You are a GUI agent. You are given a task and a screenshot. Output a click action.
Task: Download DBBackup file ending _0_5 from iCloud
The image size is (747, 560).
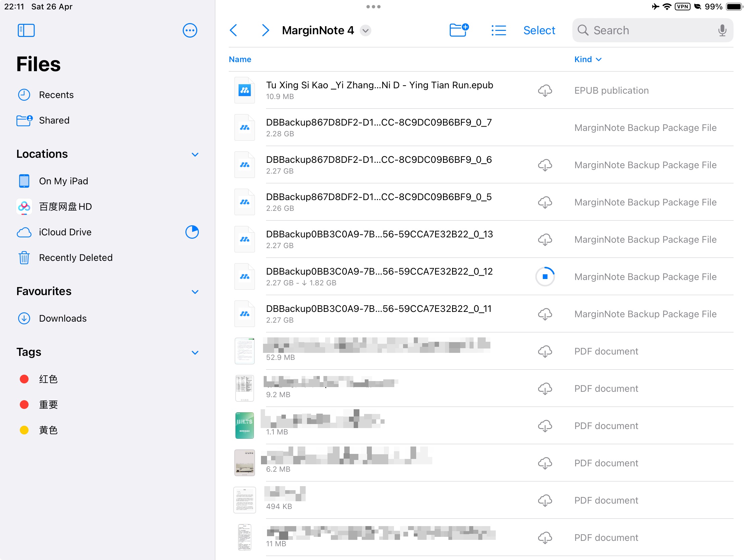pos(545,202)
